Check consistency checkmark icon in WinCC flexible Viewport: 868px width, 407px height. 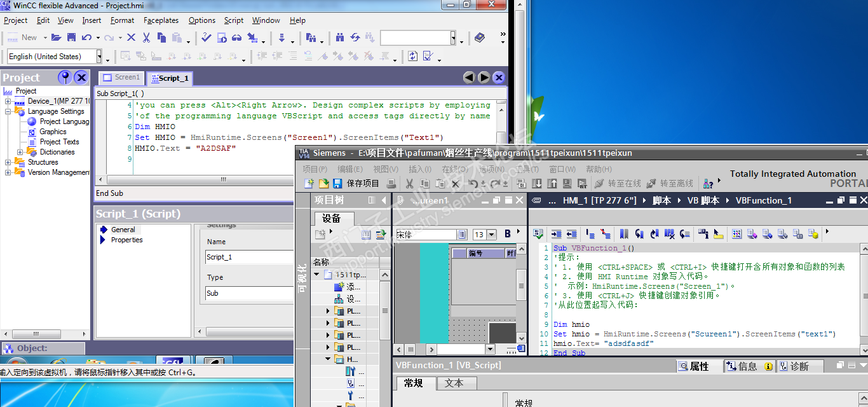pos(207,38)
